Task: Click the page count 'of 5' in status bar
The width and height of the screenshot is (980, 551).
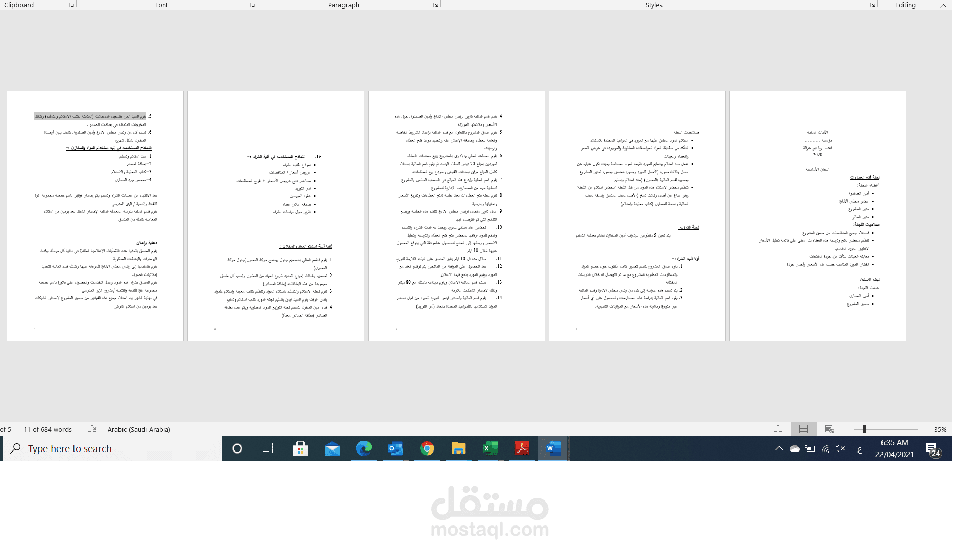Action: [x=6, y=429]
